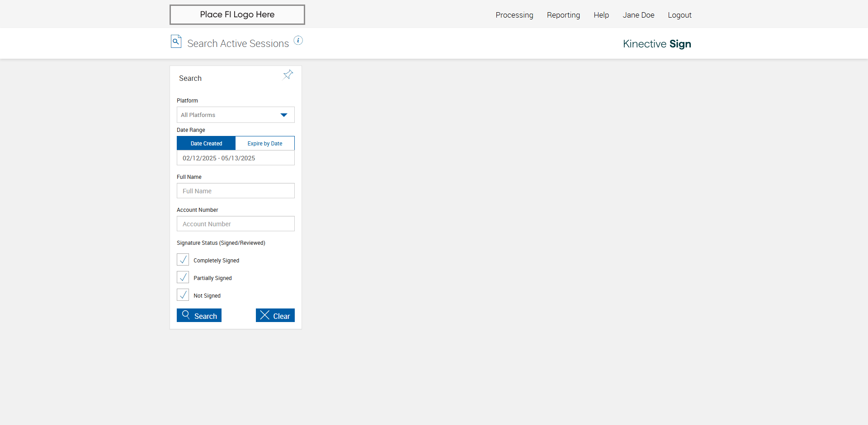The height and width of the screenshot is (425, 868).
Task: Click the blue Search button
Action: point(199,315)
